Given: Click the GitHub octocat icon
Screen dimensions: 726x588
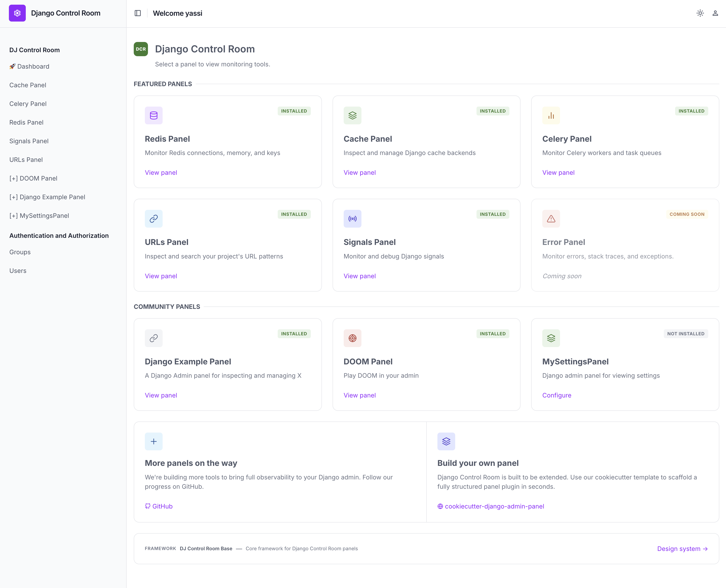Looking at the screenshot, I should click(x=148, y=506).
